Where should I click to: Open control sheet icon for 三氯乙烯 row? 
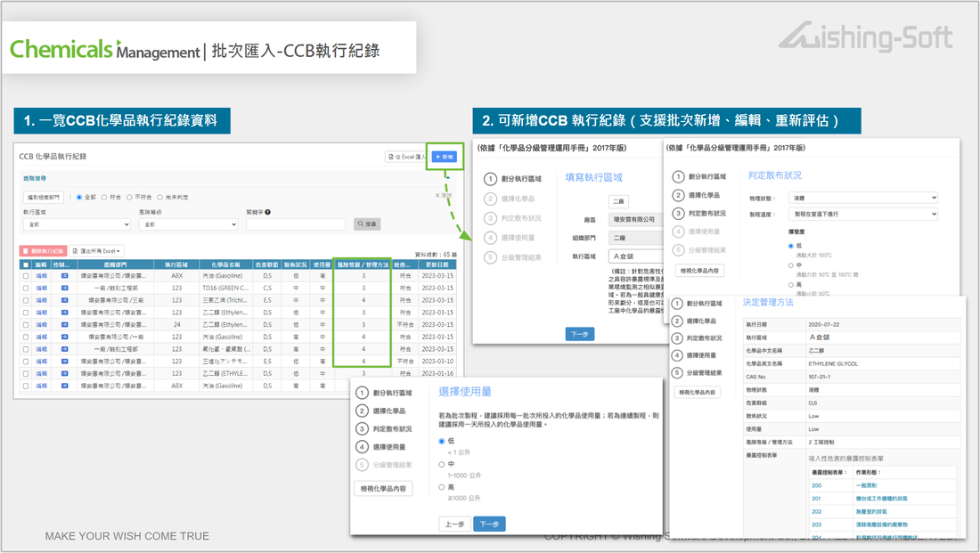pyautogui.click(x=64, y=301)
